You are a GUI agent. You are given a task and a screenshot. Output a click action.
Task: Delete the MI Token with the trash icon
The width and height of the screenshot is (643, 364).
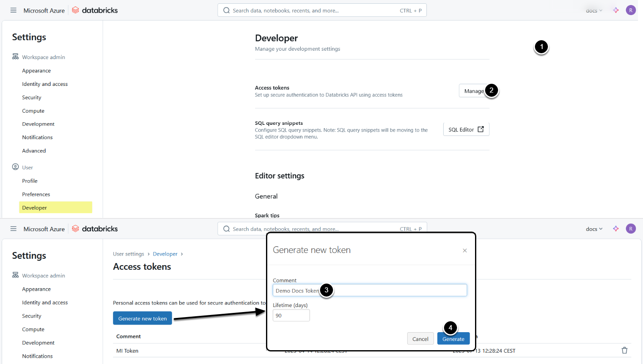click(x=625, y=351)
